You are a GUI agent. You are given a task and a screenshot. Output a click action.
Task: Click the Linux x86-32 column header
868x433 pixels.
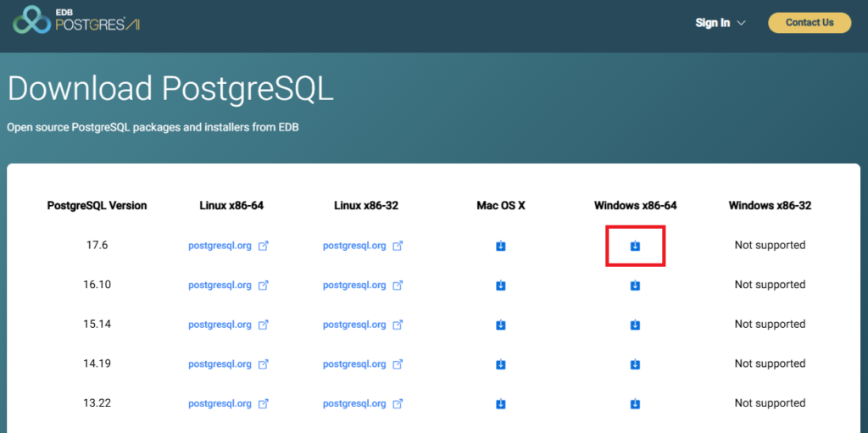(x=366, y=206)
